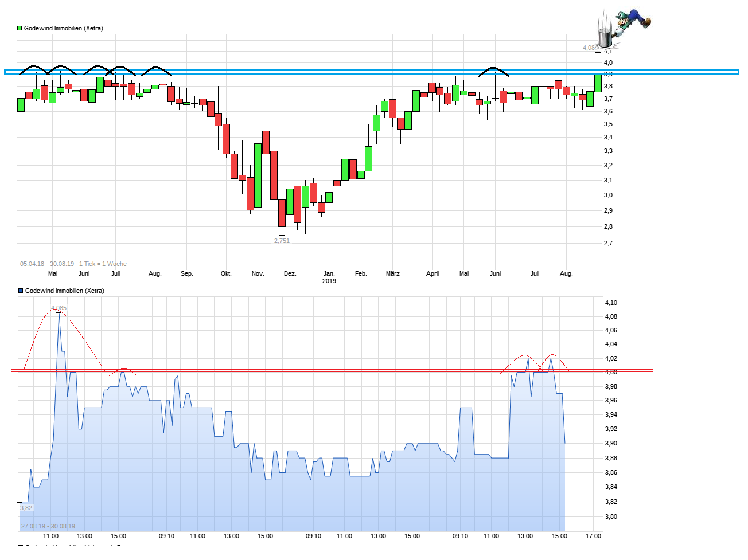Click the lowest red candle above the 2,751 label
Image resolution: width=748 pixels, height=560 pixels.
pyautogui.click(x=282, y=213)
